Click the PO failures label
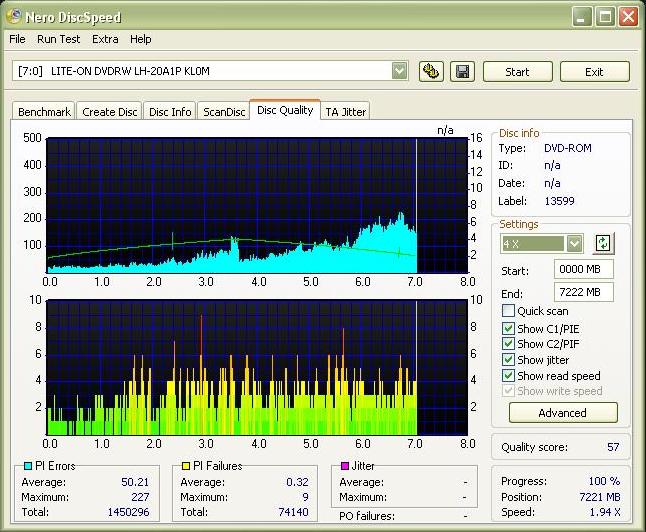 point(367,516)
